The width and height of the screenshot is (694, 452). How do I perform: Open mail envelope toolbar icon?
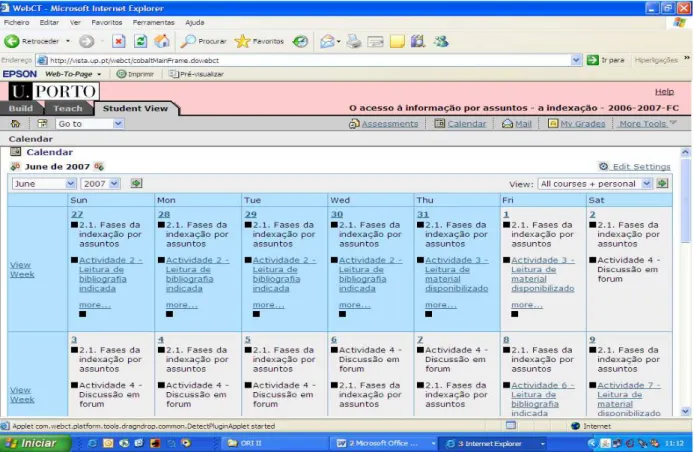(x=327, y=42)
